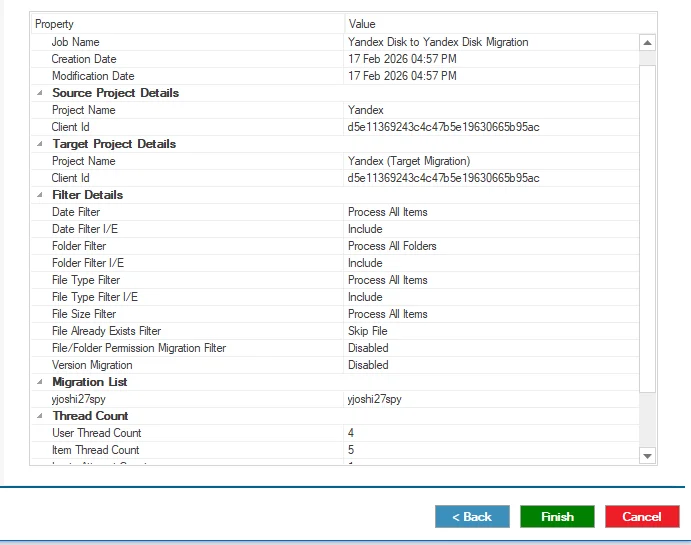The height and width of the screenshot is (545, 691).
Task: Collapse the Thread Count section
Action: click(40, 416)
